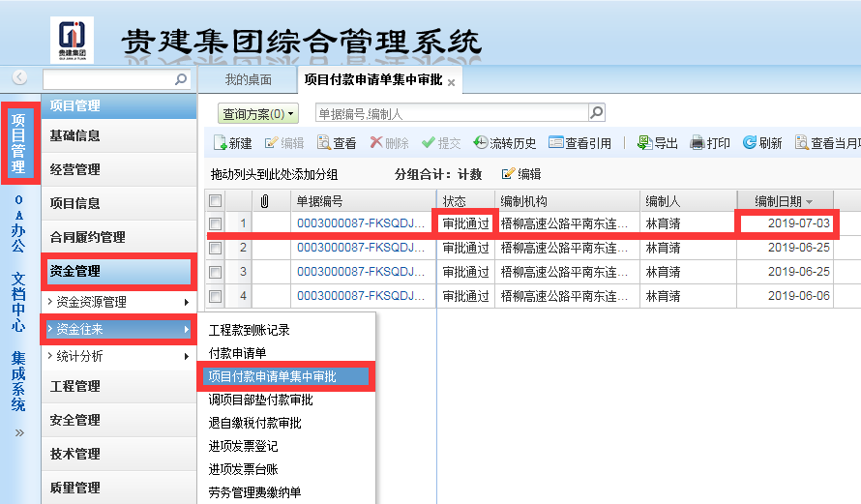Viewport: 861px width, 504px height.
Task: Click the 导出 export icon
Action: [x=644, y=143]
